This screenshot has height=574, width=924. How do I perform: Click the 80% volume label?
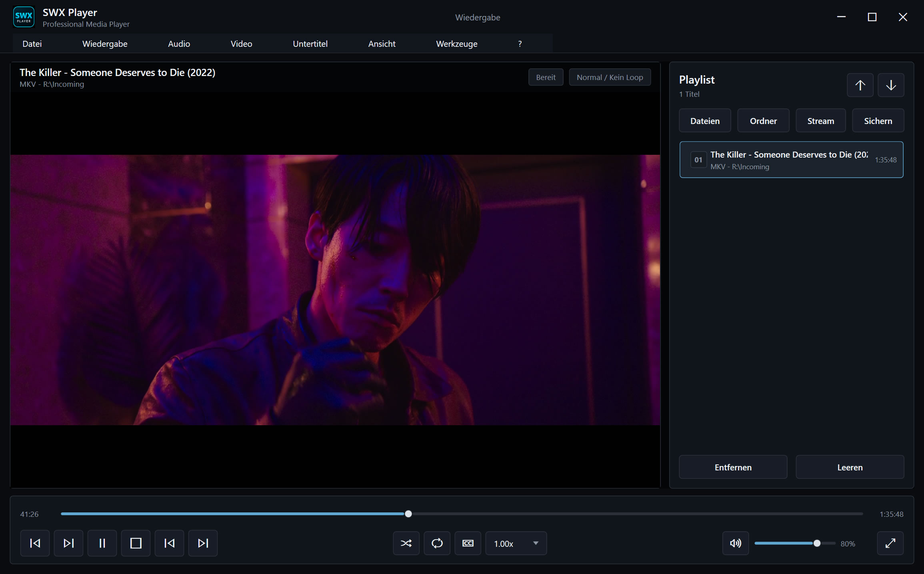(848, 544)
